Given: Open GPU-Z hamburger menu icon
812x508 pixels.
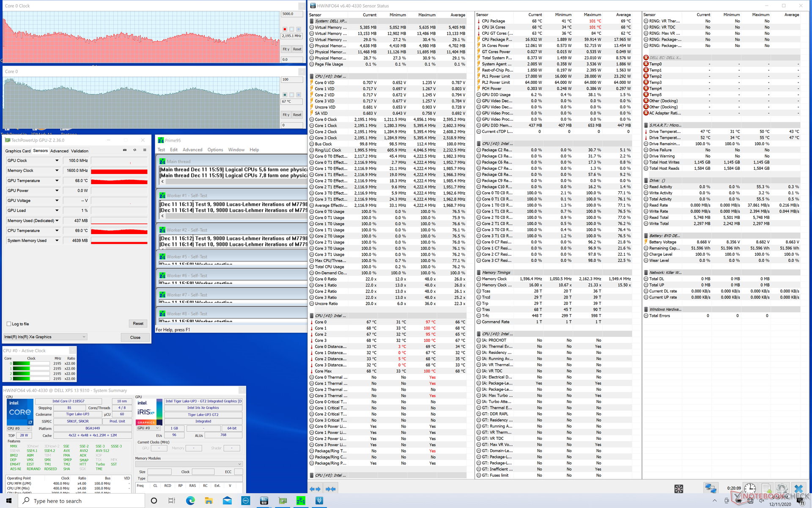Looking at the screenshot, I should (x=145, y=150).
